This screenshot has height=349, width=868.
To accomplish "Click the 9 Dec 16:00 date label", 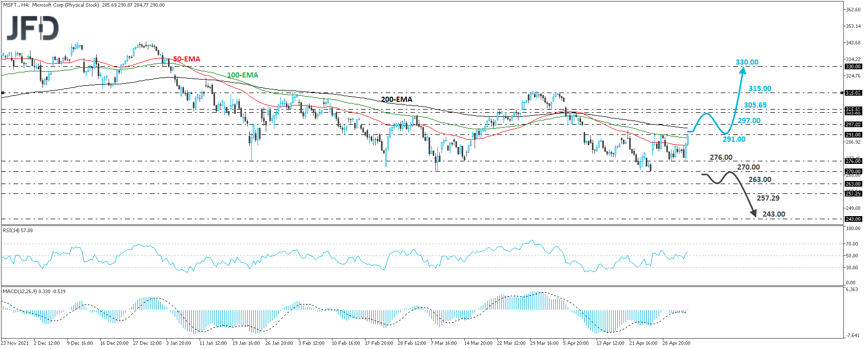I will (x=80, y=343).
